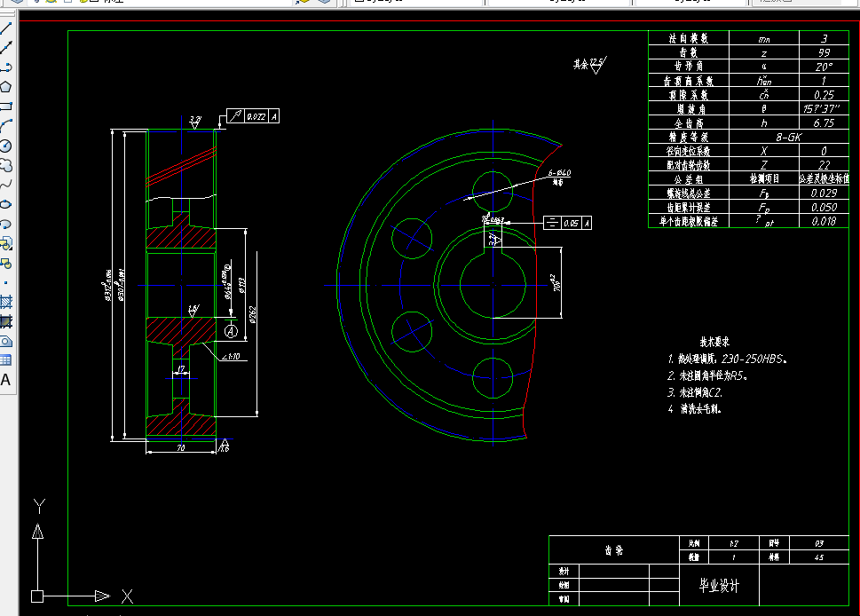This screenshot has width=860, height=616.
Task: Select the Circle tool
Action: (x=6, y=146)
